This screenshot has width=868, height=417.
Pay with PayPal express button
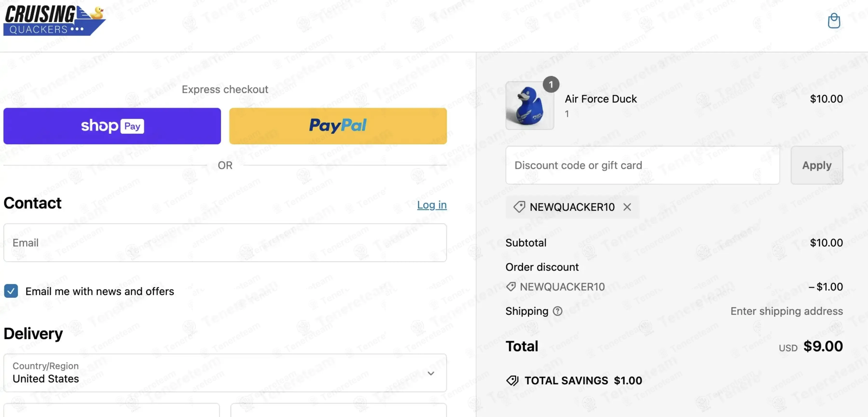point(338,126)
